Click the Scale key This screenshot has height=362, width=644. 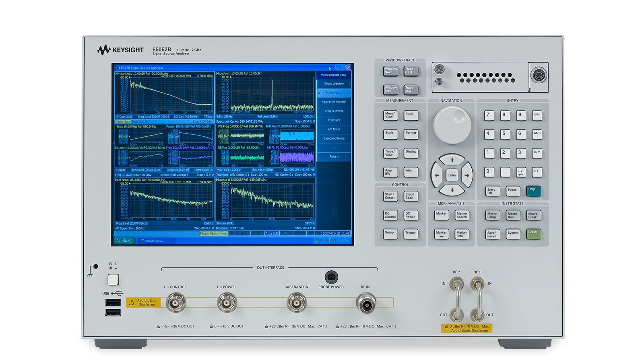coord(390,134)
